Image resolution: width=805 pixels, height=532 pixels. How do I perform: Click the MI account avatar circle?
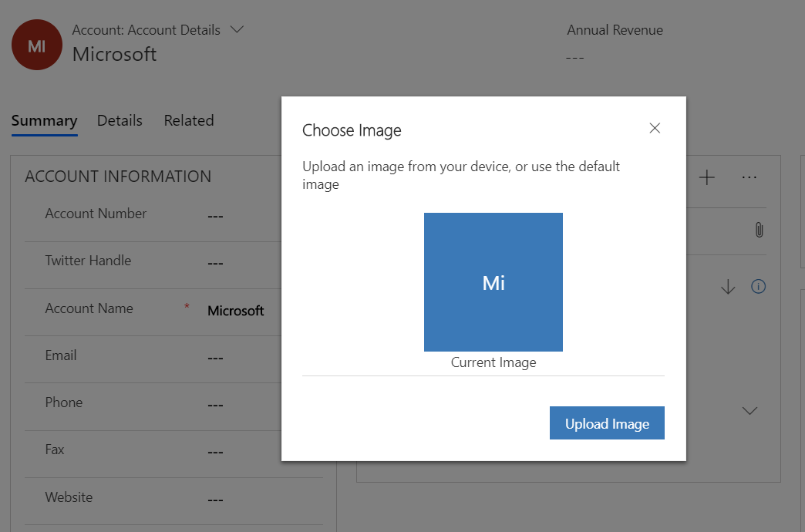click(x=37, y=45)
